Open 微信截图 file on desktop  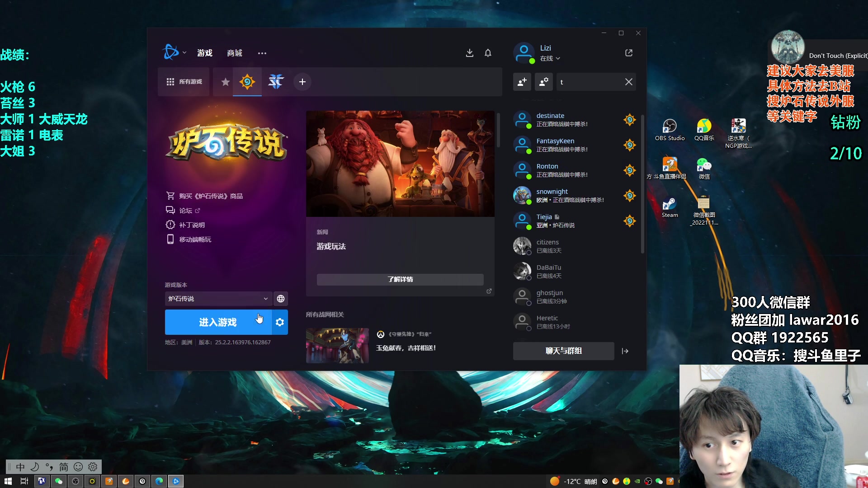click(x=704, y=211)
